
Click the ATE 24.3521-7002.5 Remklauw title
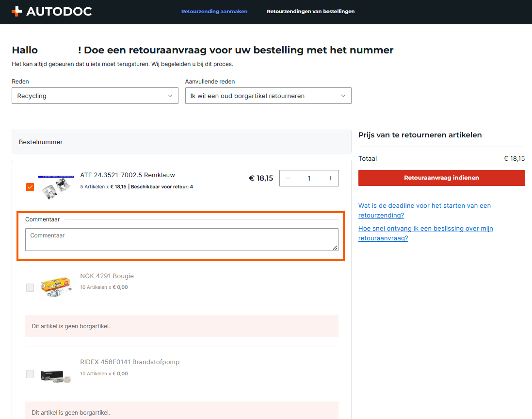click(x=128, y=175)
